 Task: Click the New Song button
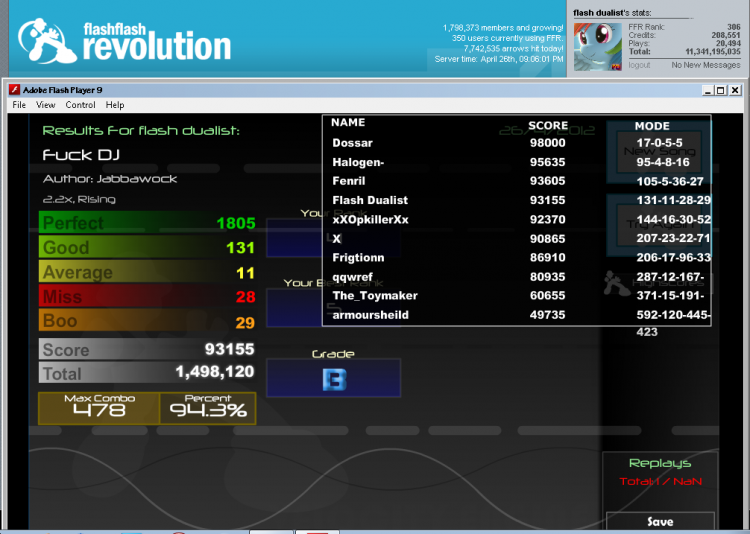[659, 151]
